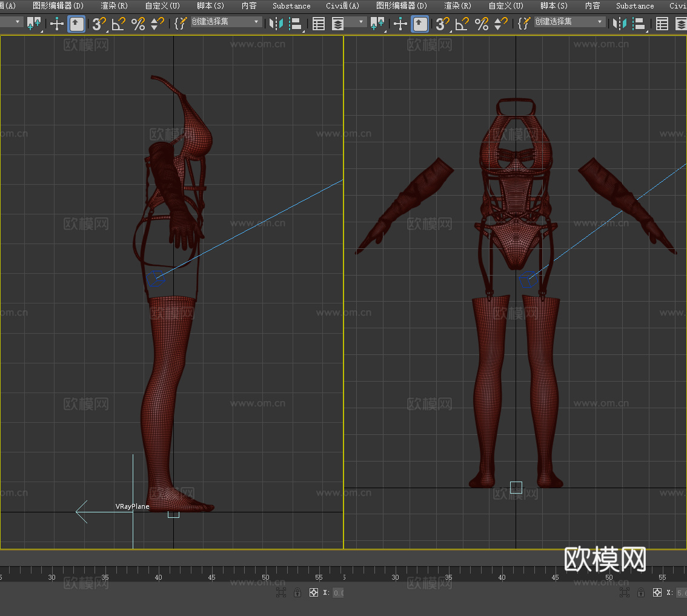The height and width of the screenshot is (616, 687).
Task: Open the Mirror tool
Action: point(277,24)
